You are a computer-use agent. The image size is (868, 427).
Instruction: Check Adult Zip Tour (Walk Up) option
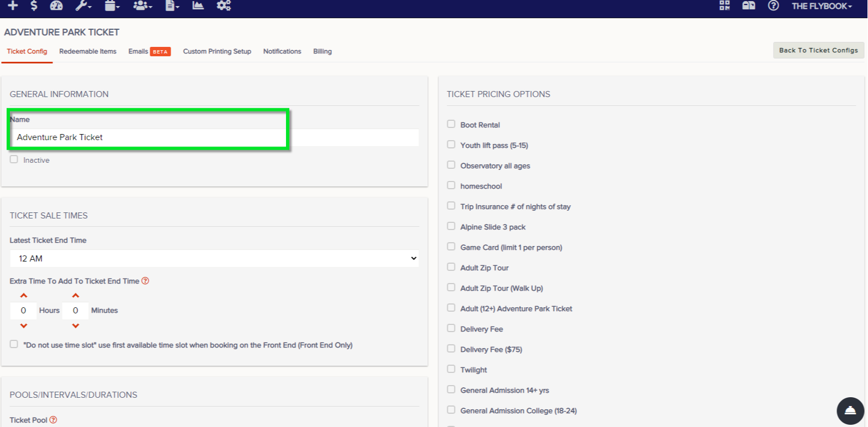point(451,287)
